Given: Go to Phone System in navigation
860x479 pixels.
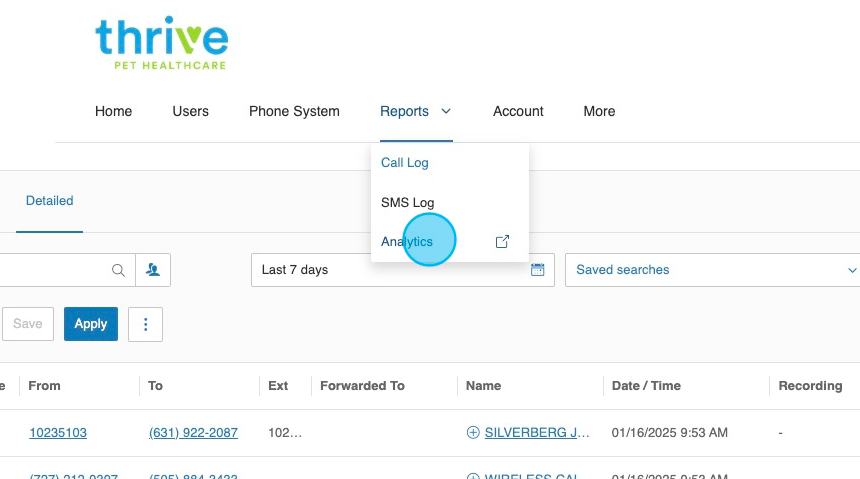Looking at the screenshot, I should [294, 112].
